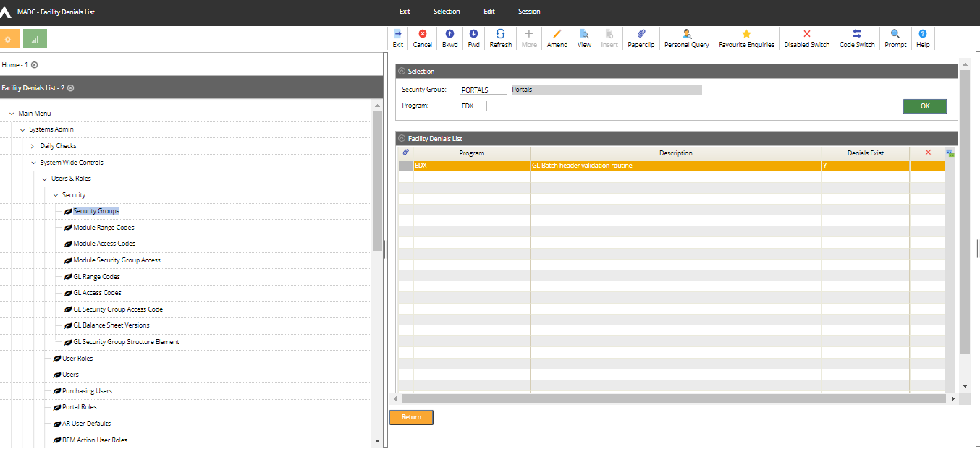Click the Amend pencil icon
Screen dimensions: 980x449
pos(557,34)
